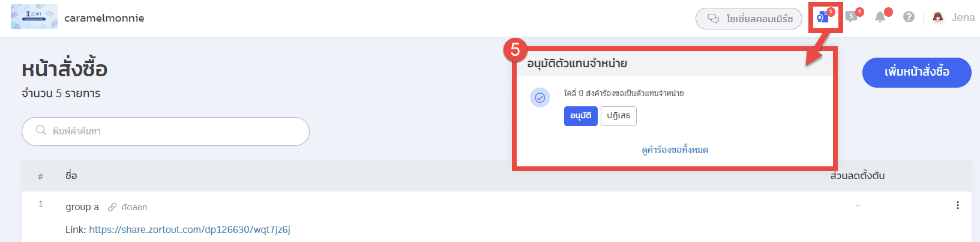Click the search magnifier icon

pos(41,130)
